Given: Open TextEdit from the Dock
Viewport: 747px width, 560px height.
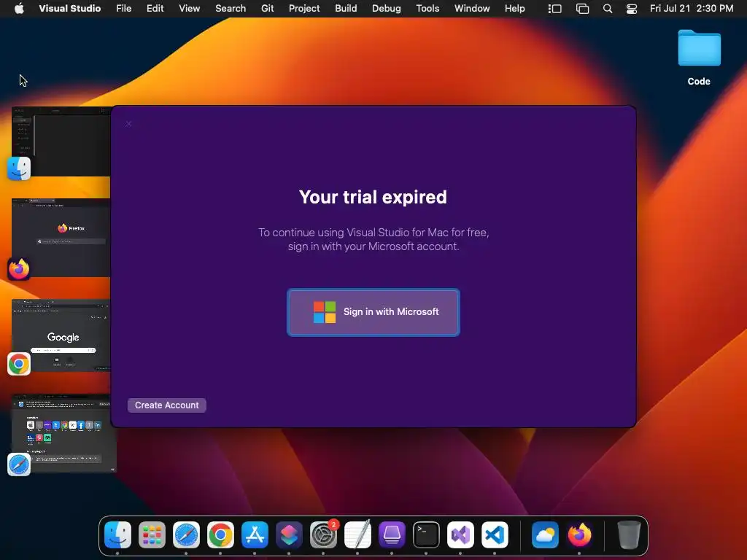Looking at the screenshot, I should coord(357,534).
